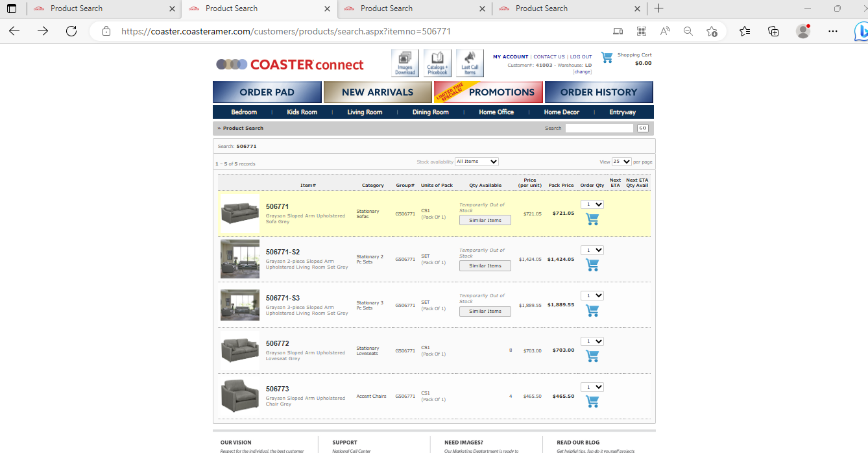Viewport: 868px width, 453px height.
Task: Open a new browser tab
Action: click(x=659, y=8)
